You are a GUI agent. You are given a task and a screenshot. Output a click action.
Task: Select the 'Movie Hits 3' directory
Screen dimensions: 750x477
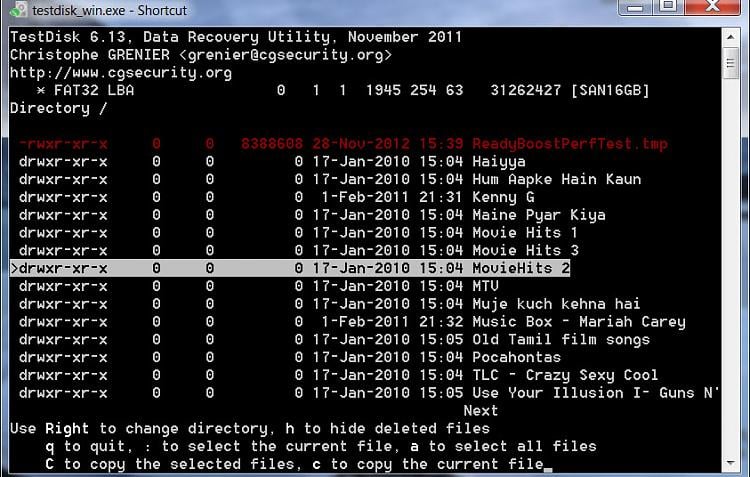pyautogui.click(x=298, y=250)
